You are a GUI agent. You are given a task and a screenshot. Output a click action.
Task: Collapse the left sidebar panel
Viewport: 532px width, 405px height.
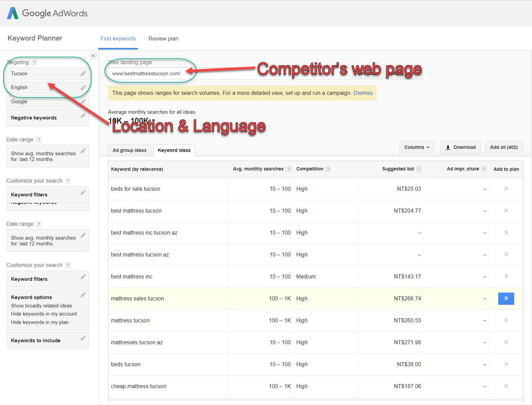(93, 56)
